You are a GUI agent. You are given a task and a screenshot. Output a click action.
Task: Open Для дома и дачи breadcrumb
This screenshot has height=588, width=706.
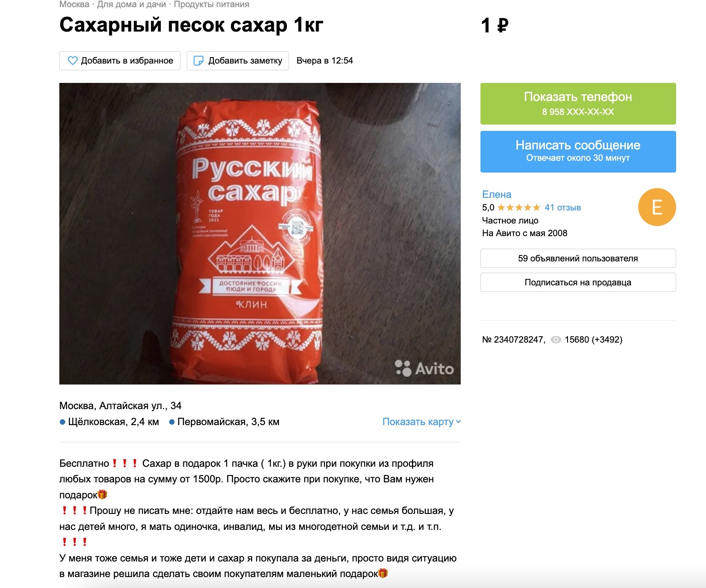point(132,5)
